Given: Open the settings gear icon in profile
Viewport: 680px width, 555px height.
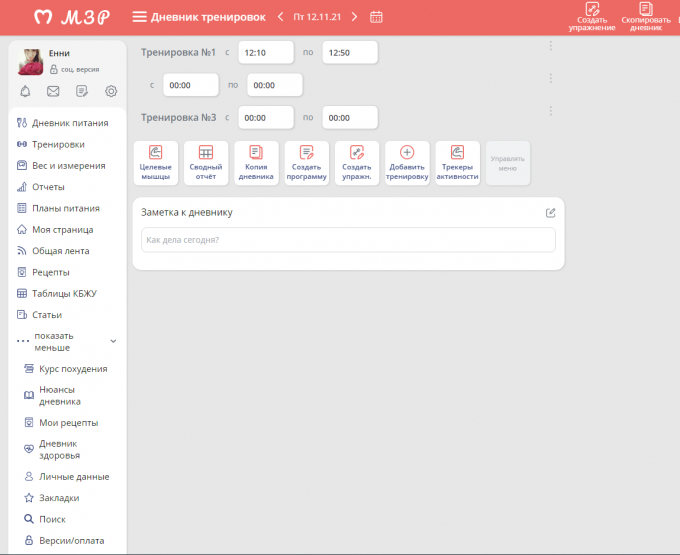Looking at the screenshot, I should [111, 91].
